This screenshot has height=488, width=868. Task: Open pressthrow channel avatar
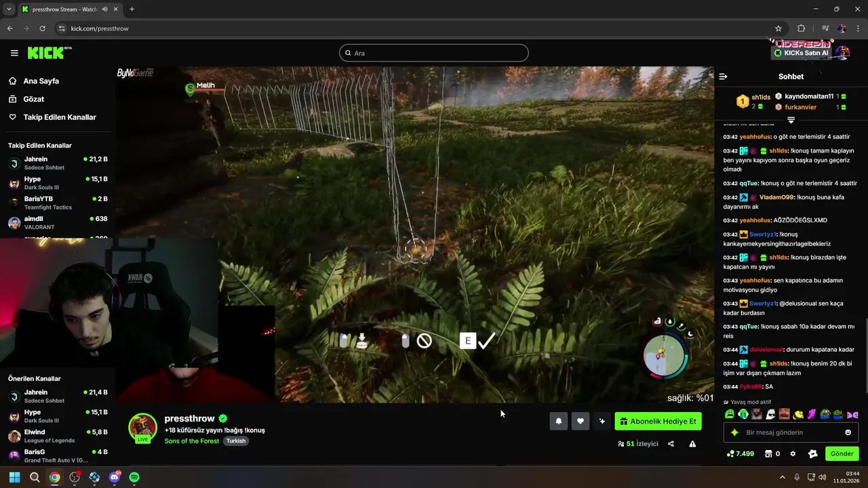pyautogui.click(x=143, y=428)
